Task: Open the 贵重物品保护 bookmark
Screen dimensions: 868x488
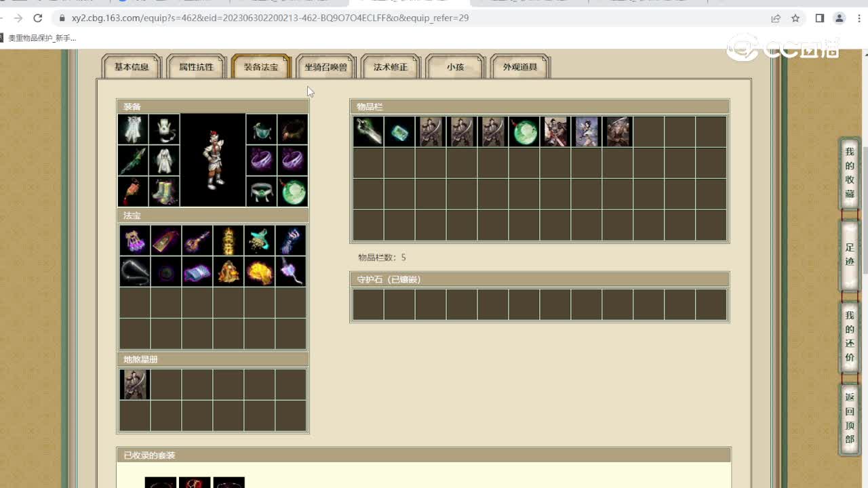Action: 39,38
